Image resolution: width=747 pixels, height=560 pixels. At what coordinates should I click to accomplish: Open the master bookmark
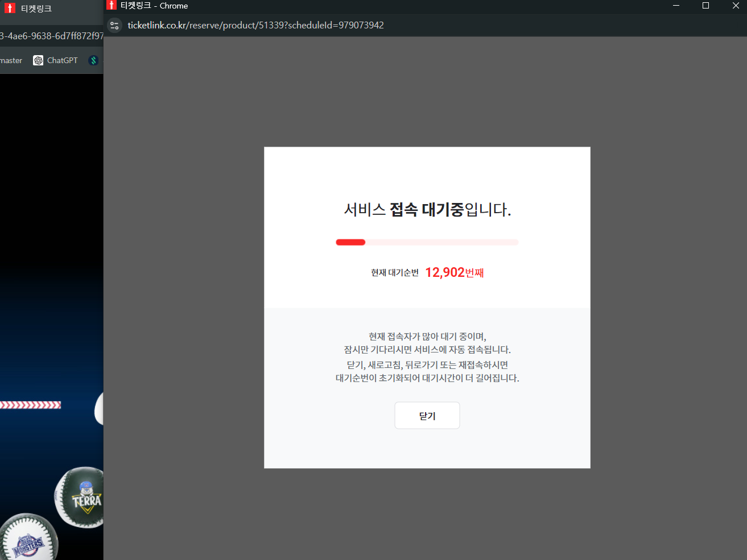pyautogui.click(x=11, y=60)
